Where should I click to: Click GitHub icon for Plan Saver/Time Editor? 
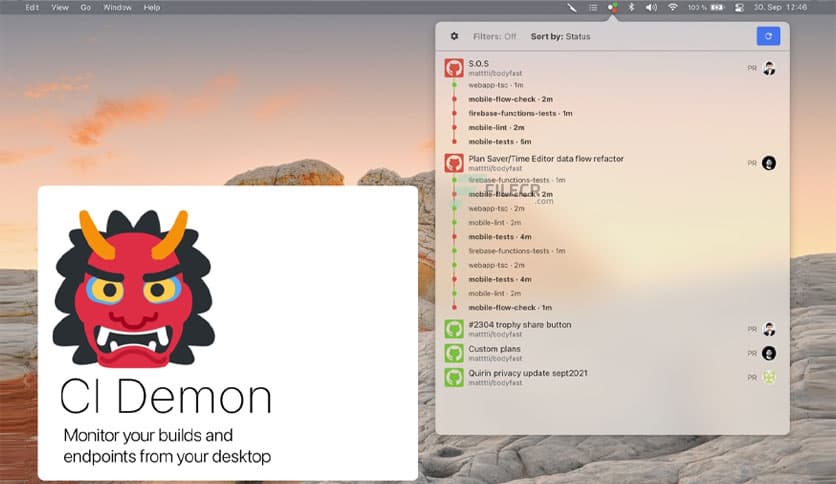[x=454, y=163]
